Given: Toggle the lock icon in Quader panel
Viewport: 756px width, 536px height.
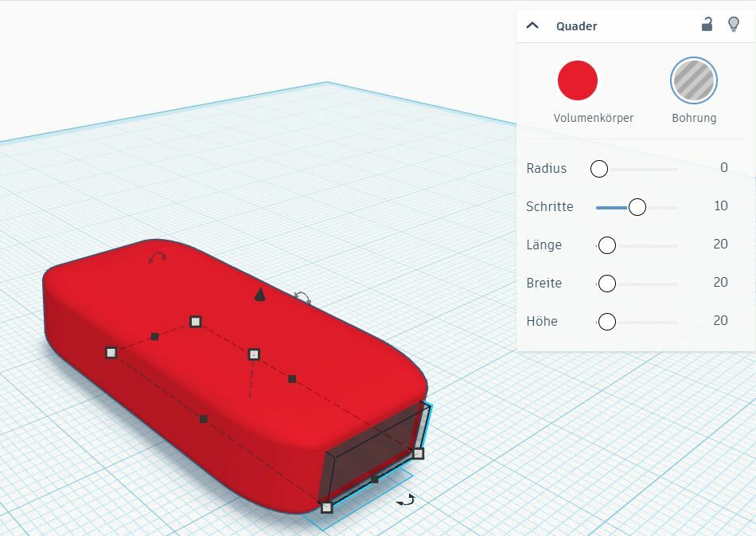Looking at the screenshot, I should (707, 25).
